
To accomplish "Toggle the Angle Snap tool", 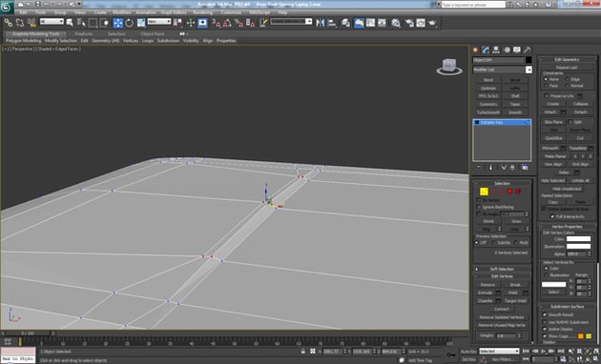I will (227, 23).
